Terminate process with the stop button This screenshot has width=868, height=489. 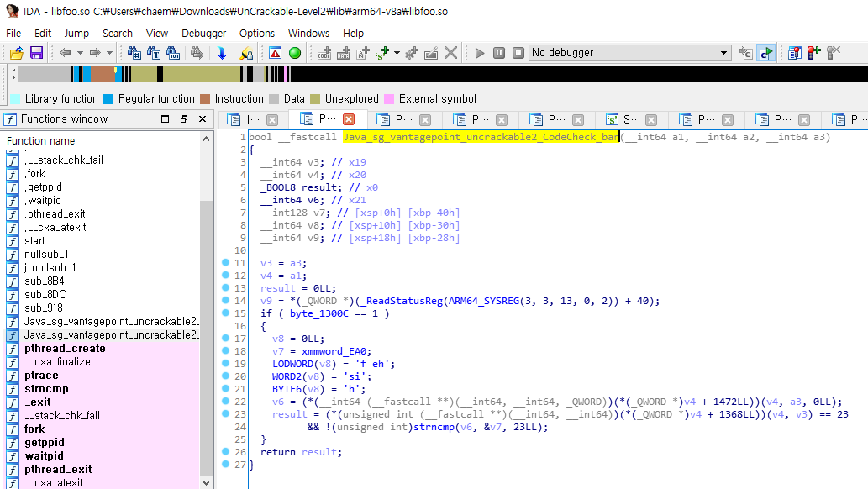click(x=518, y=53)
